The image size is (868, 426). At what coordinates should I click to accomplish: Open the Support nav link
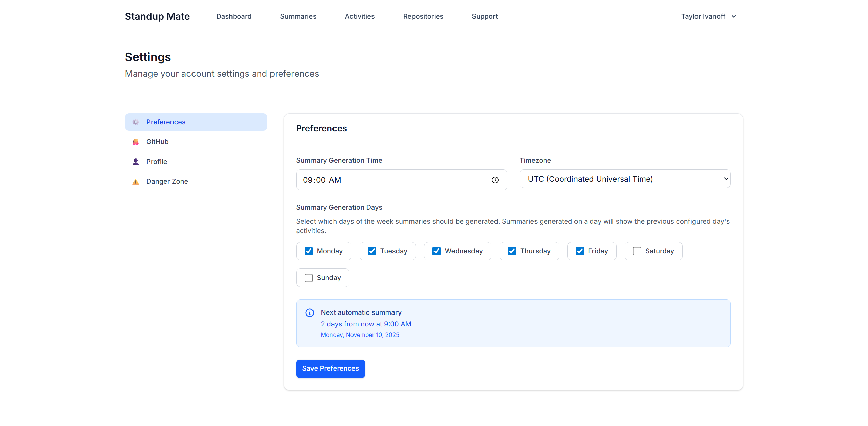click(484, 16)
